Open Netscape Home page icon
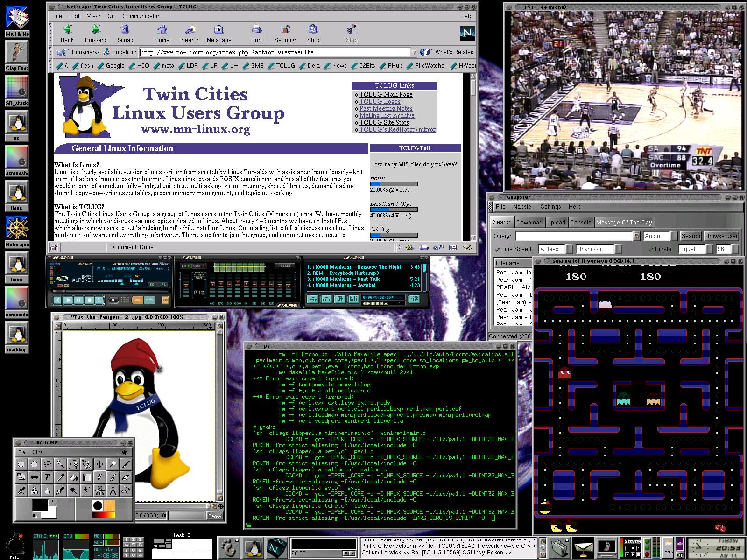Viewport: 747px width, 560px height. 162,34
